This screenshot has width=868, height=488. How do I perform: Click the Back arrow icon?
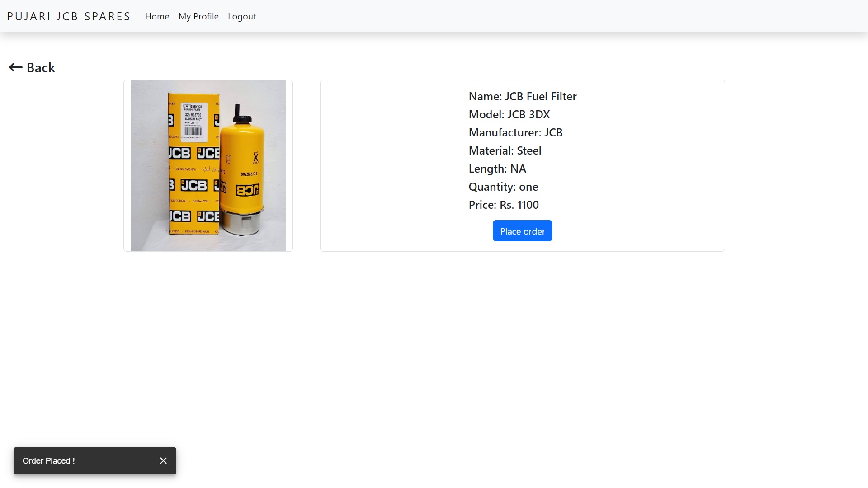coord(16,68)
